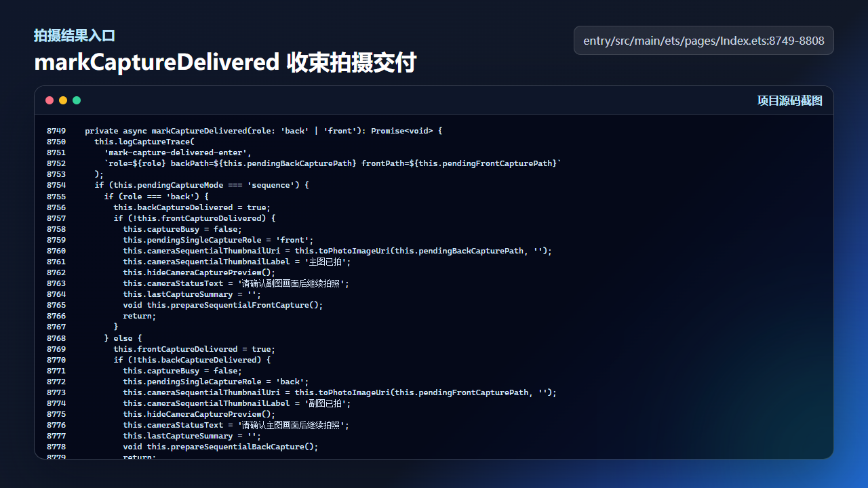Click the heading markCaptureDelivered 收束拍摄交付
Screen dimensions: 868x488
coord(225,62)
